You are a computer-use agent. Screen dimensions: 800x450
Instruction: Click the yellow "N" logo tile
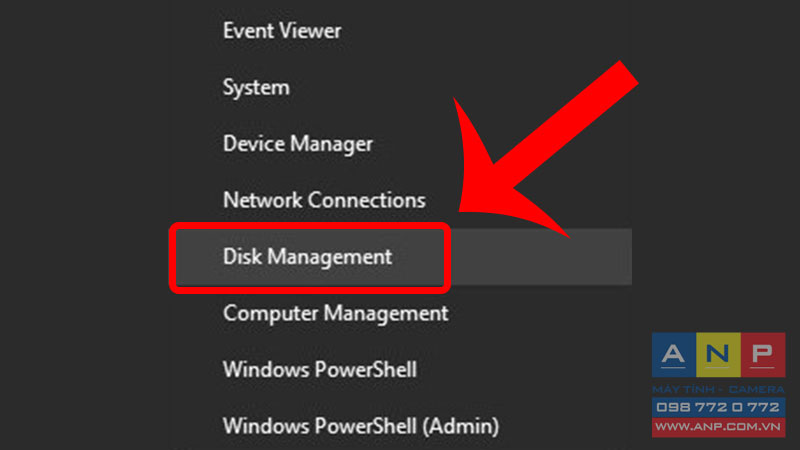(x=718, y=355)
